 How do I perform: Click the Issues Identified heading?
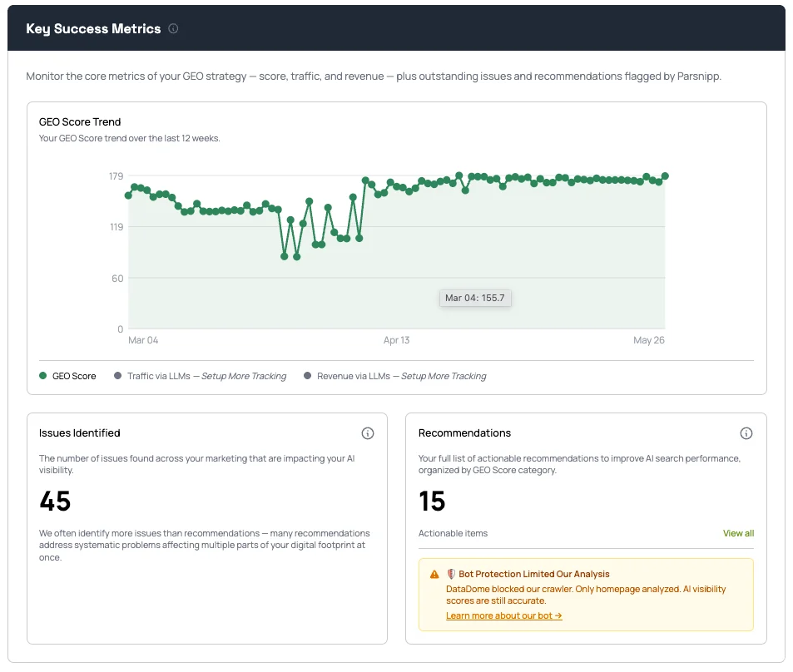point(79,432)
